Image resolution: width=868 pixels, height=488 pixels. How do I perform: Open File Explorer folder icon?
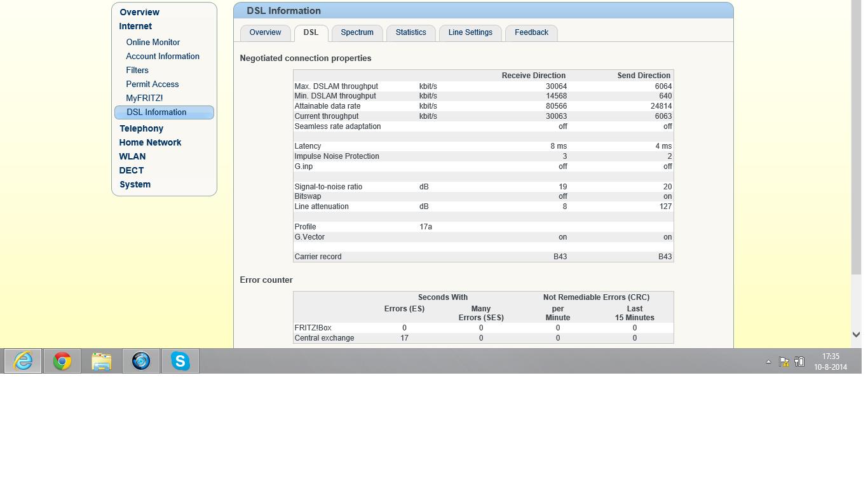(x=102, y=361)
